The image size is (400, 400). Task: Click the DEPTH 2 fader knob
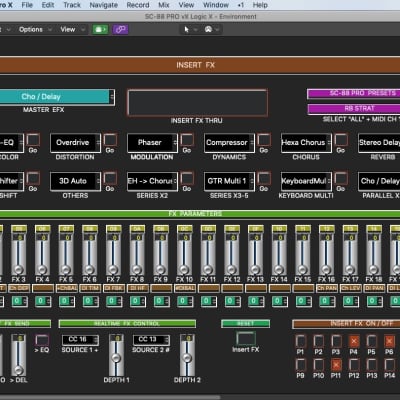tap(187, 358)
